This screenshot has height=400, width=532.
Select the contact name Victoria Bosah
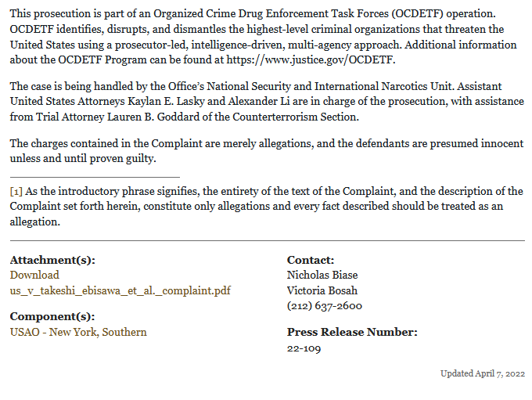(x=321, y=290)
